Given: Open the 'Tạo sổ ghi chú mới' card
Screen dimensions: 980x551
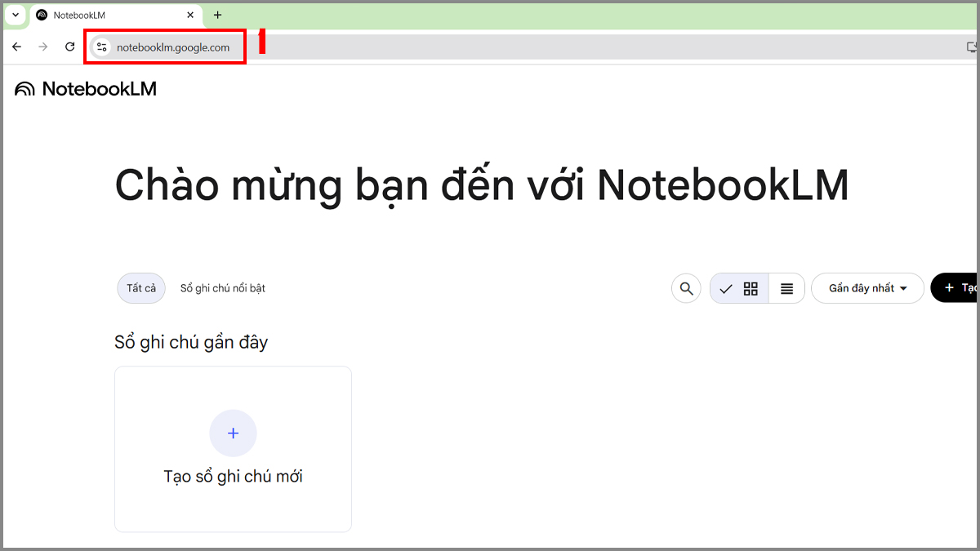Looking at the screenshot, I should tap(233, 449).
